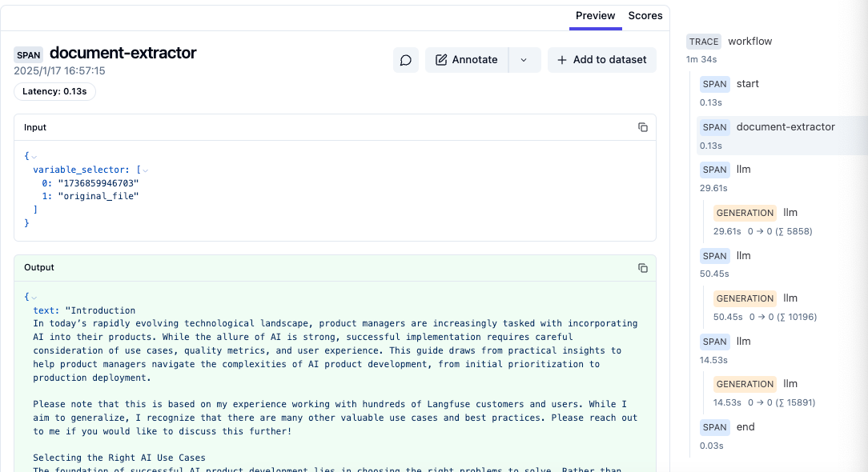Collapse the Output JSON root object
The height and width of the screenshot is (472, 868).
[x=34, y=297]
